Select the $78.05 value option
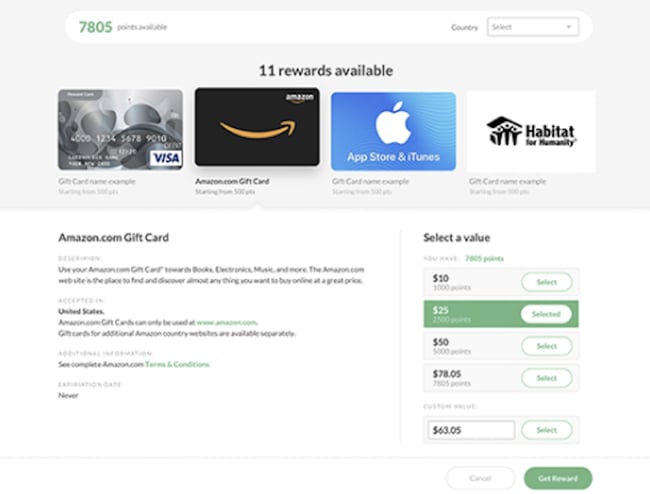This screenshot has width=650, height=494. point(546,378)
